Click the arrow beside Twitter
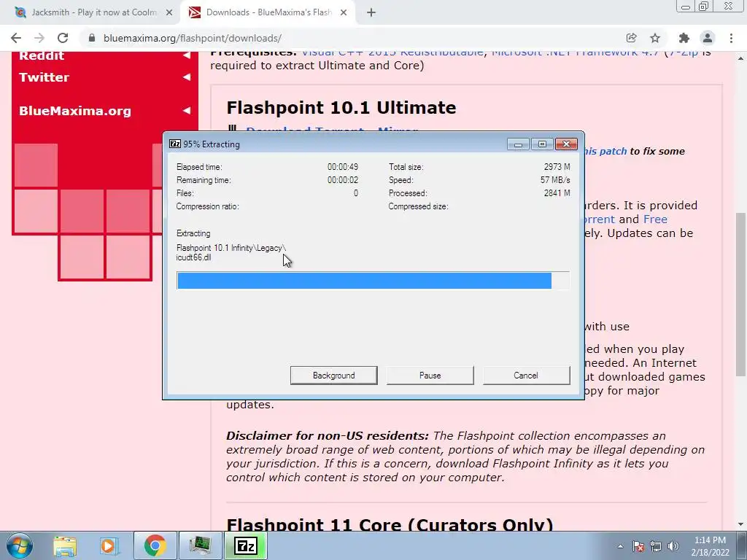747x560 pixels. click(x=187, y=77)
